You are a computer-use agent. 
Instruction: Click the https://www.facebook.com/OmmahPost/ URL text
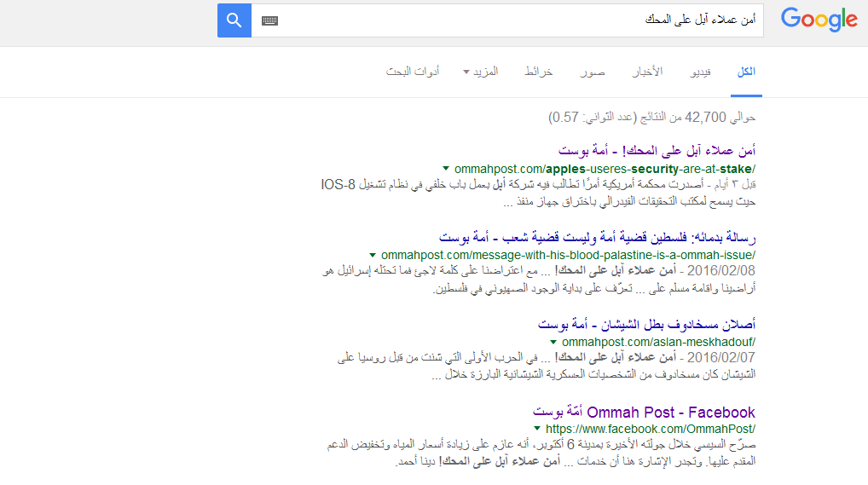pos(651,429)
